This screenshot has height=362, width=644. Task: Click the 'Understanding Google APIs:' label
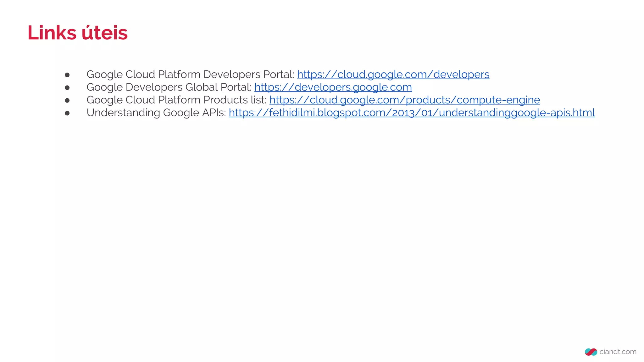(x=156, y=112)
